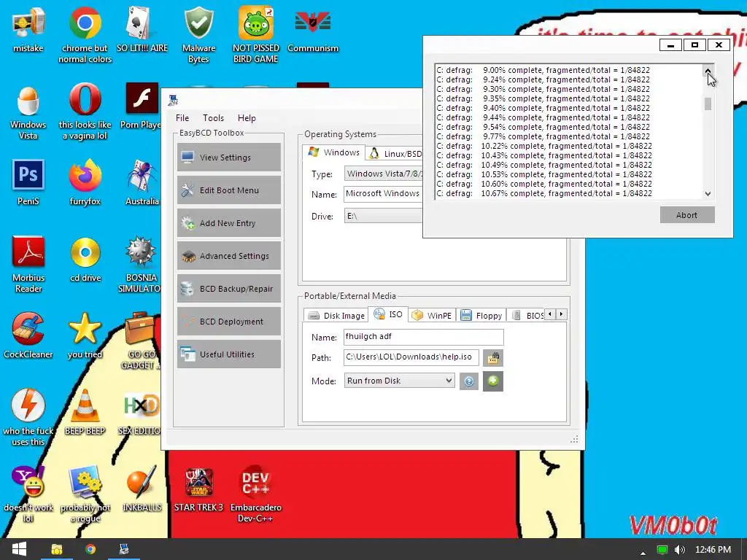
Task: Switch to the WinPE tab
Action: (432, 315)
